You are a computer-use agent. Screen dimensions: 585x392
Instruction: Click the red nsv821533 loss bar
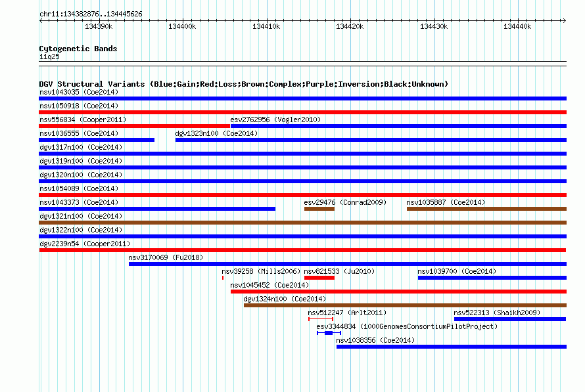[x=319, y=278]
